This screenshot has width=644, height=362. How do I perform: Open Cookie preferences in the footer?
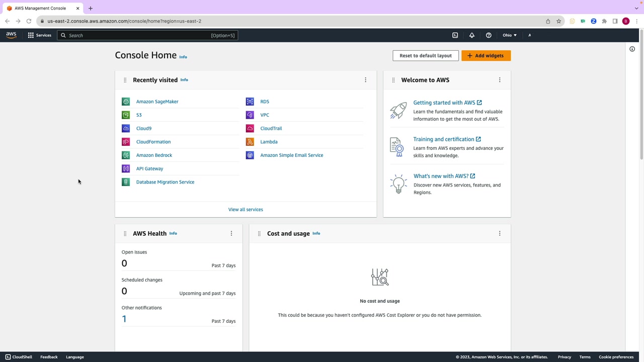[616, 357]
